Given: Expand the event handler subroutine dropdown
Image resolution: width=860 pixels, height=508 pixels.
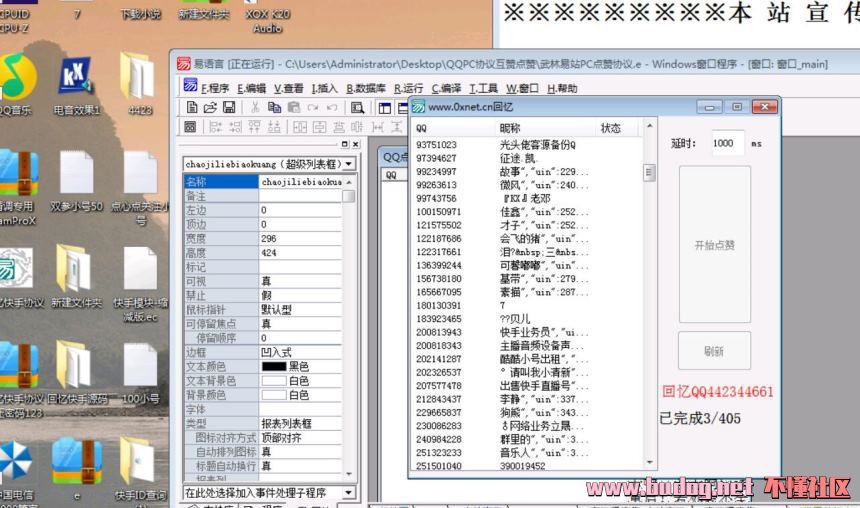Looking at the screenshot, I should point(349,492).
